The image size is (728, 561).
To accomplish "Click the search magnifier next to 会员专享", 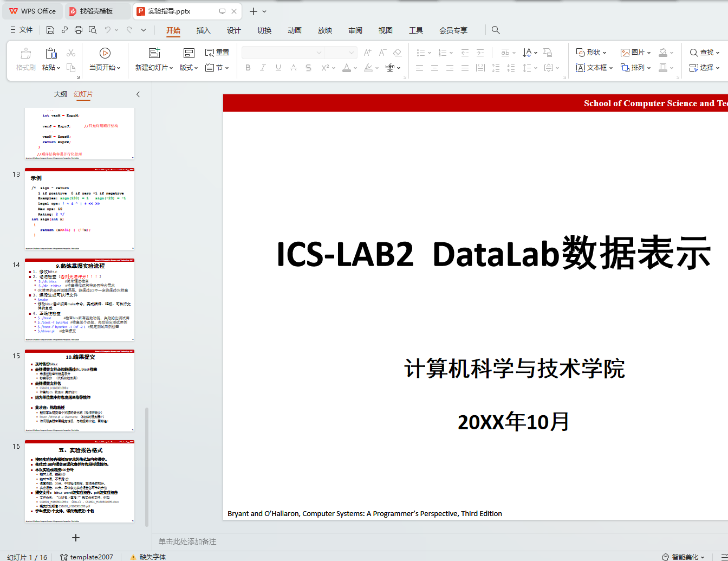I will pos(496,30).
